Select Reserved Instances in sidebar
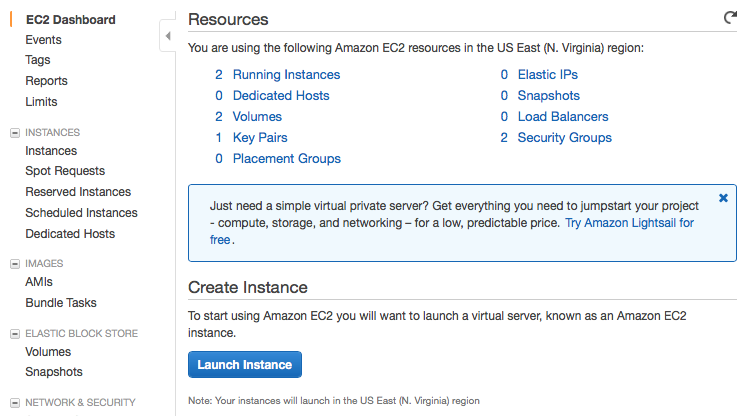This screenshot has height=416, width=747. (78, 192)
